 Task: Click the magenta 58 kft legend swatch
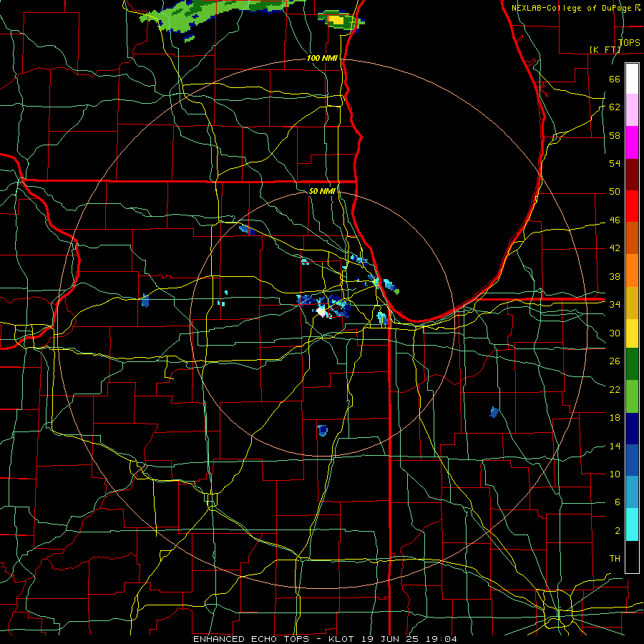pyautogui.click(x=632, y=142)
